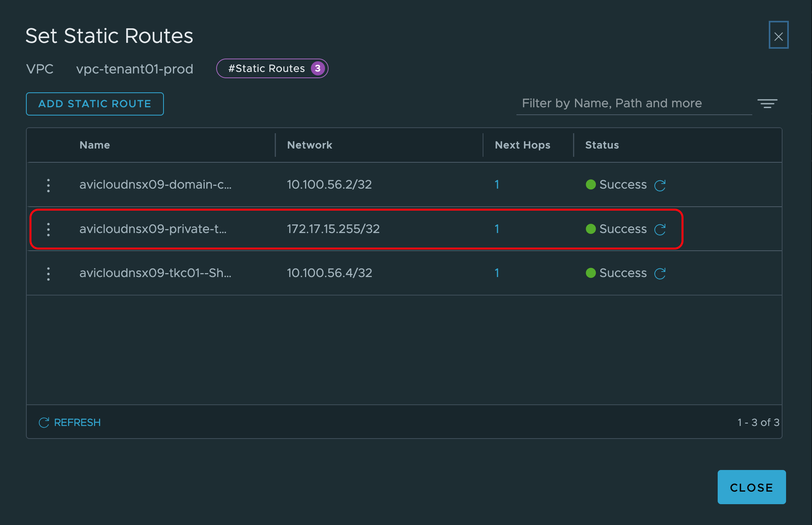Image resolution: width=812 pixels, height=525 pixels.
Task: Open actions menu for avicloudnsx09-tkc01 row
Action: [x=48, y=274]
